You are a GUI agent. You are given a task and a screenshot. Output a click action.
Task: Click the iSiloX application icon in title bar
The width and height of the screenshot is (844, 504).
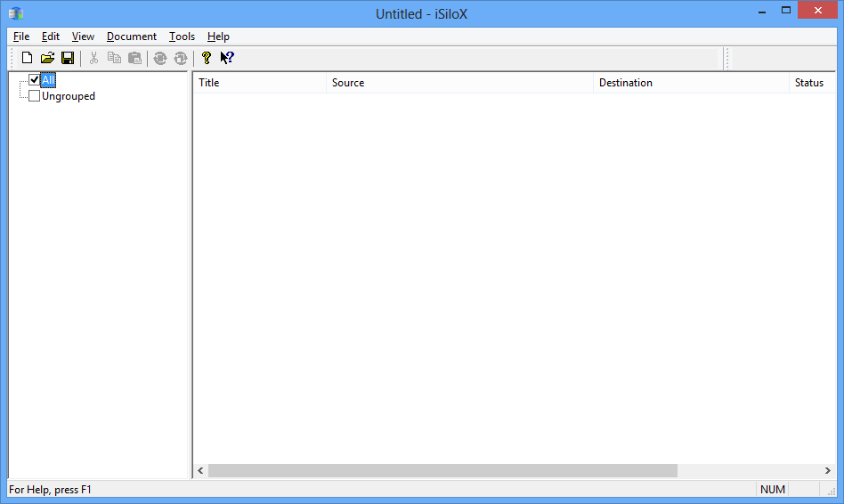click(16, 13)
